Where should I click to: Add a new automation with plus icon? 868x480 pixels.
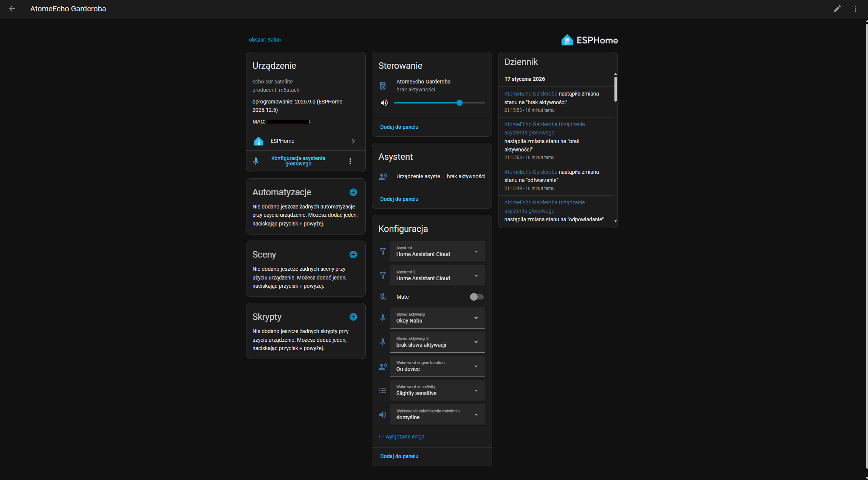pyautogui.click(x=353, y=192)
